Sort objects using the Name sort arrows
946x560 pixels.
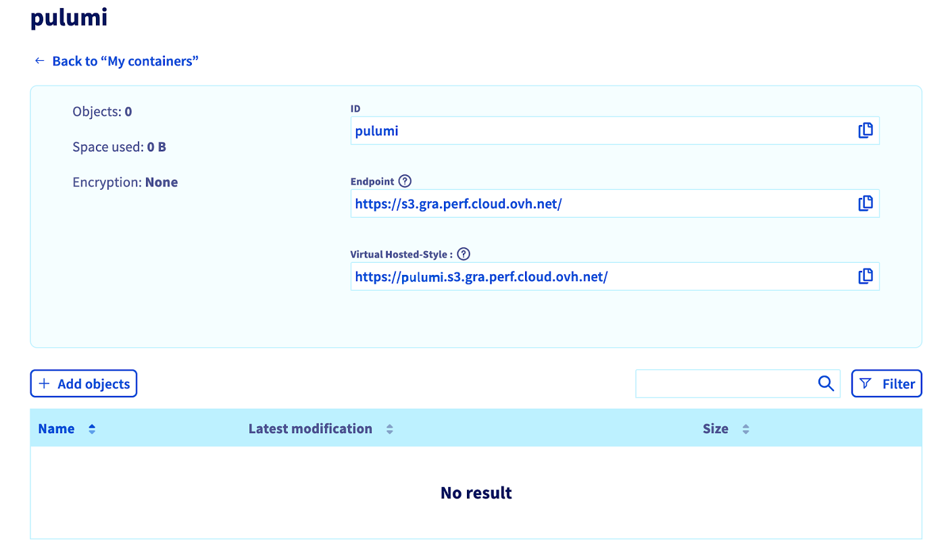pyautogui.click(x=92, y=429)
